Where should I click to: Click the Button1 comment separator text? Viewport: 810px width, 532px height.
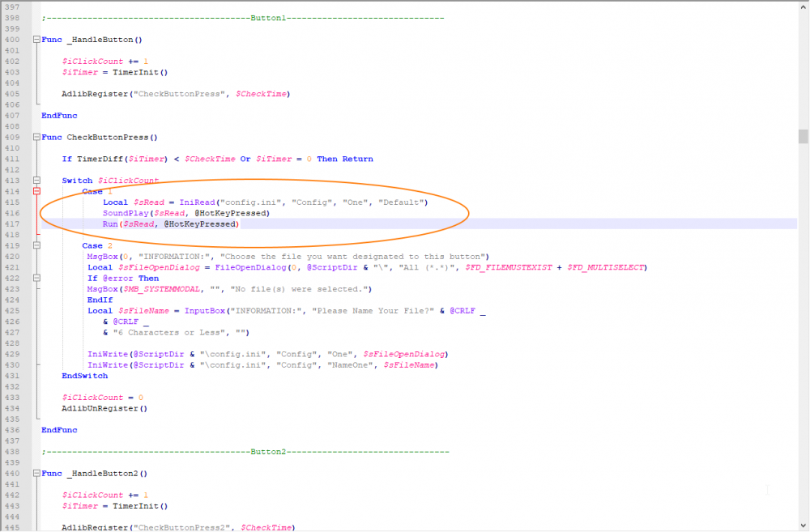243,18
